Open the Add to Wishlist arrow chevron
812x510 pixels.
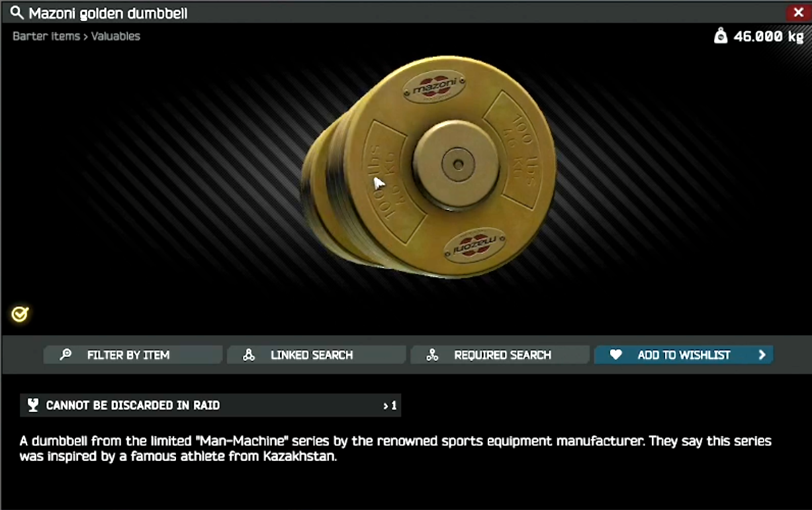[x=762, y=355]
